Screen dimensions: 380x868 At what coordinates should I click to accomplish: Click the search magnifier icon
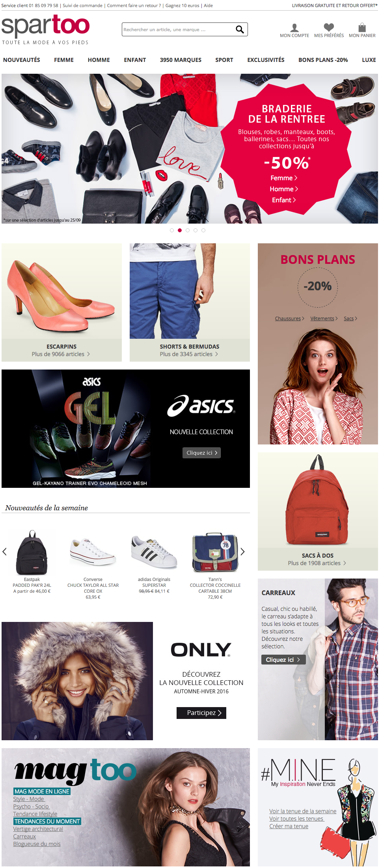240,30
